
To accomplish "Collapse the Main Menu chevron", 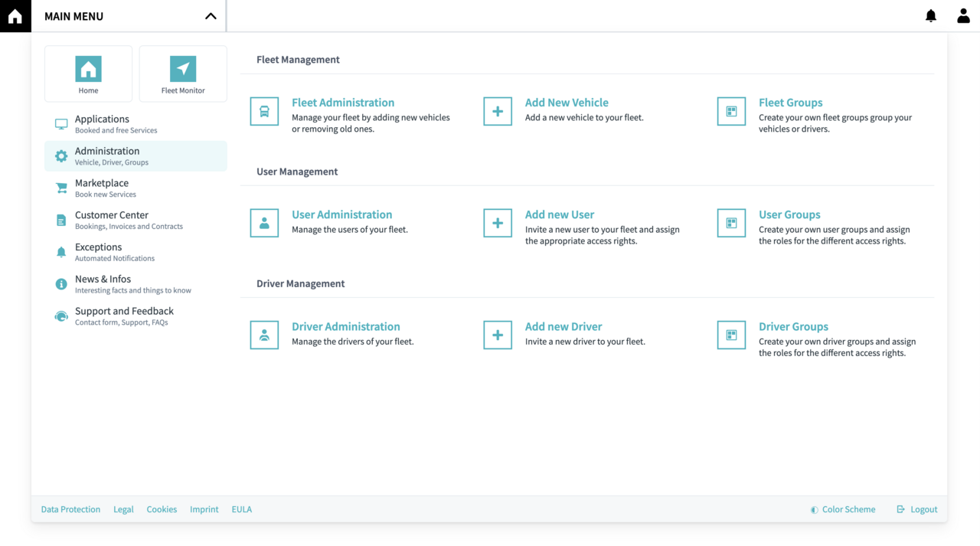I will click(x=211, y=16).
